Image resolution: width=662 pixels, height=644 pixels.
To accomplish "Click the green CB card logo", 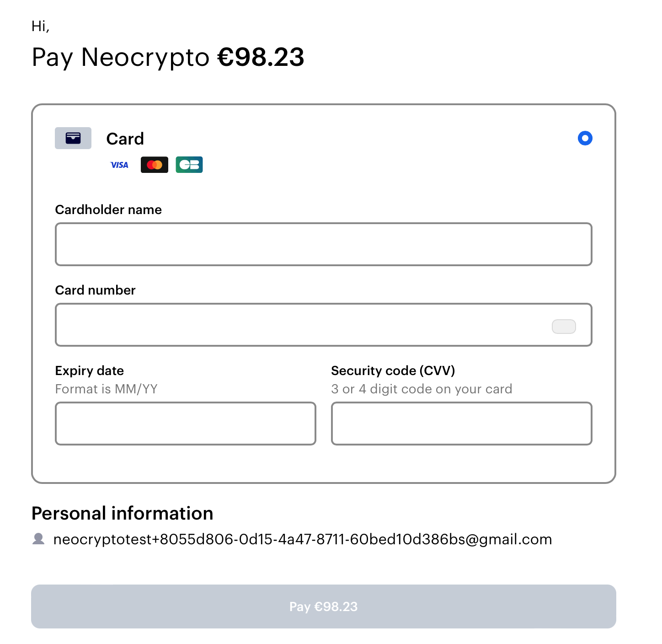I will click(x=189, y=165).
